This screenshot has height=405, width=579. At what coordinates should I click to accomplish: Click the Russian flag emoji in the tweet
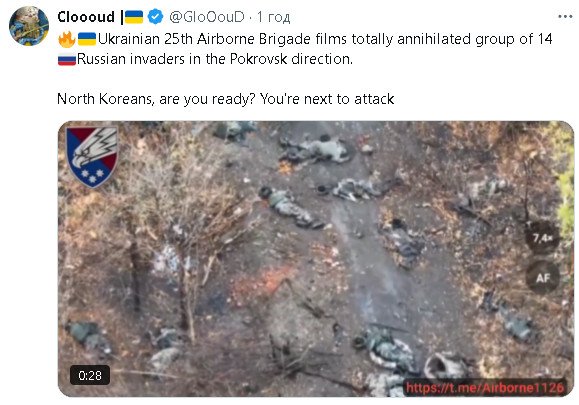click(67, 59)
